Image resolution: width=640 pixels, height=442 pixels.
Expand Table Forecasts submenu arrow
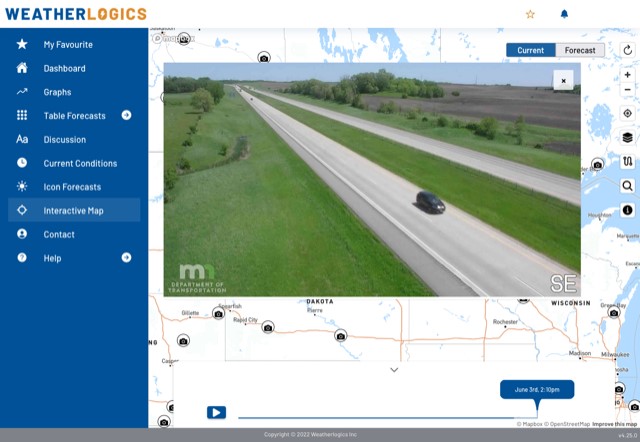[127, 115]
